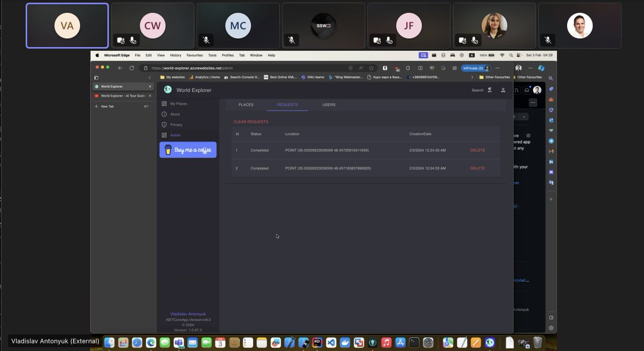Click MC participant tile

238,25
